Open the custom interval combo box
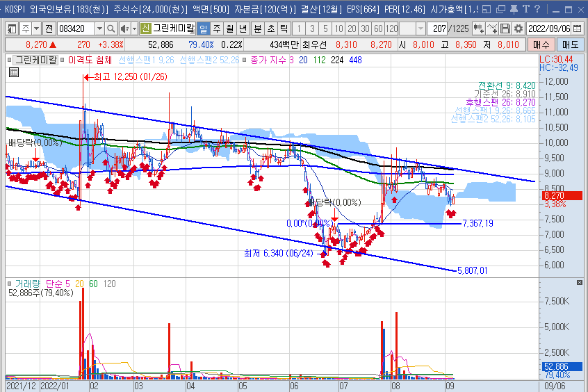Image resolution: width=588 pixels, height=392 pixels. point(412,28)
